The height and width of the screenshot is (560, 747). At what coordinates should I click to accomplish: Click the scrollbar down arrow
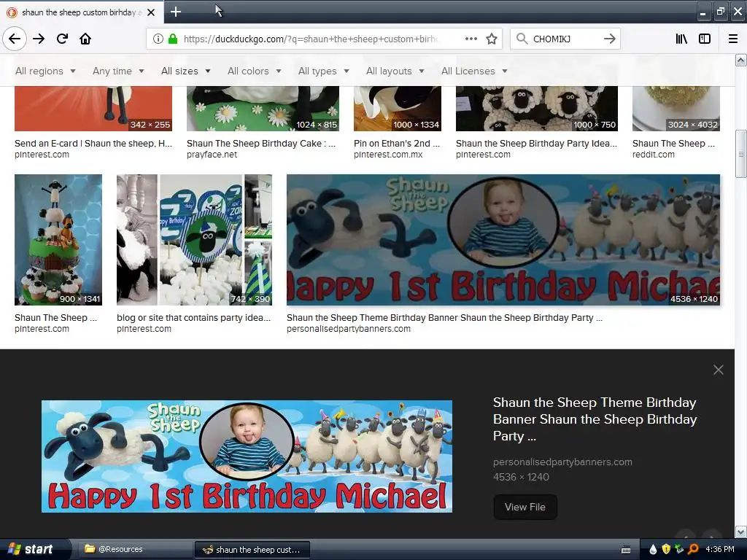click(x=741, y=532)
